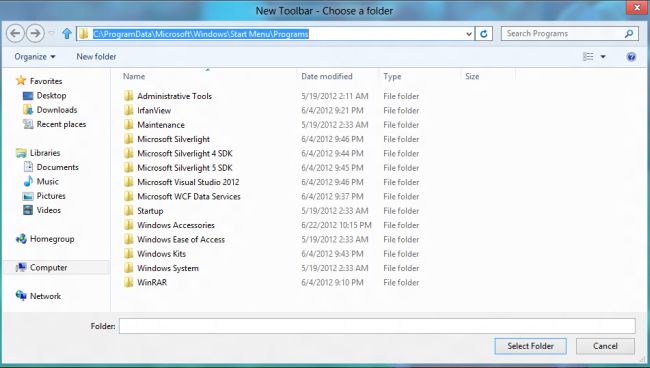Viewport: 650px width, 368px height.
Task: Click the search magnifier icon
Action: 629,34
